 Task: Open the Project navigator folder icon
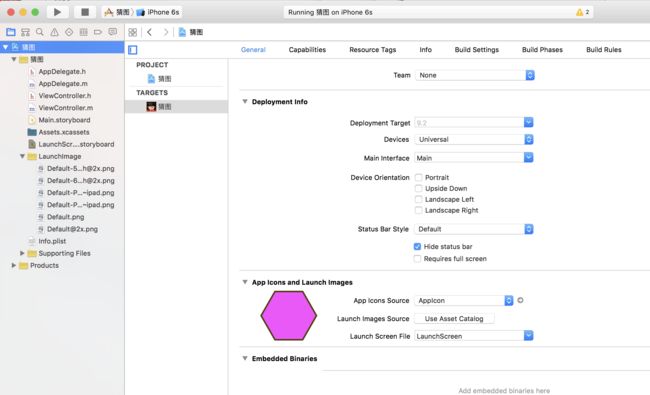click(11, 32)
